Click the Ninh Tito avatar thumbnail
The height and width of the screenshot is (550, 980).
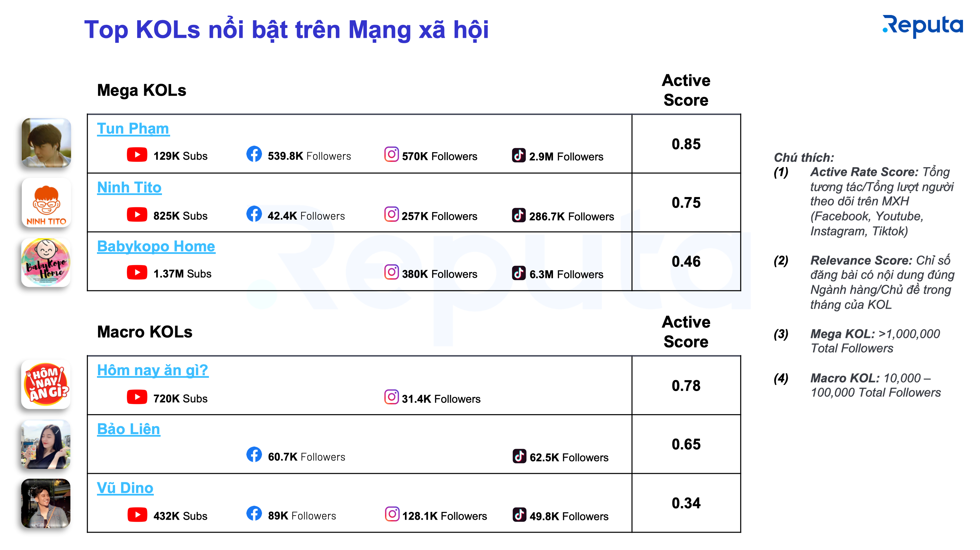46,203
